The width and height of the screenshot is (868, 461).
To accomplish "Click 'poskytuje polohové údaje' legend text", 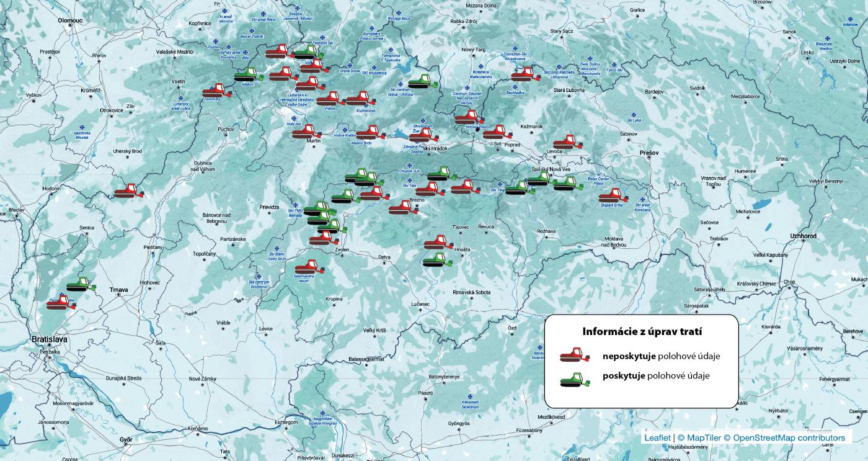I will 656,376.
